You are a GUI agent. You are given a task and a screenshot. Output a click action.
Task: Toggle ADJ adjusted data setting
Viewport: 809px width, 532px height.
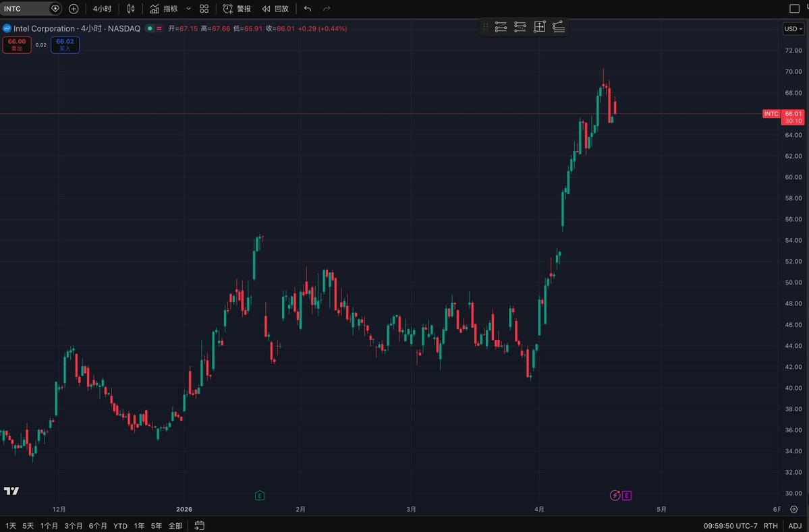click(795, 526)
